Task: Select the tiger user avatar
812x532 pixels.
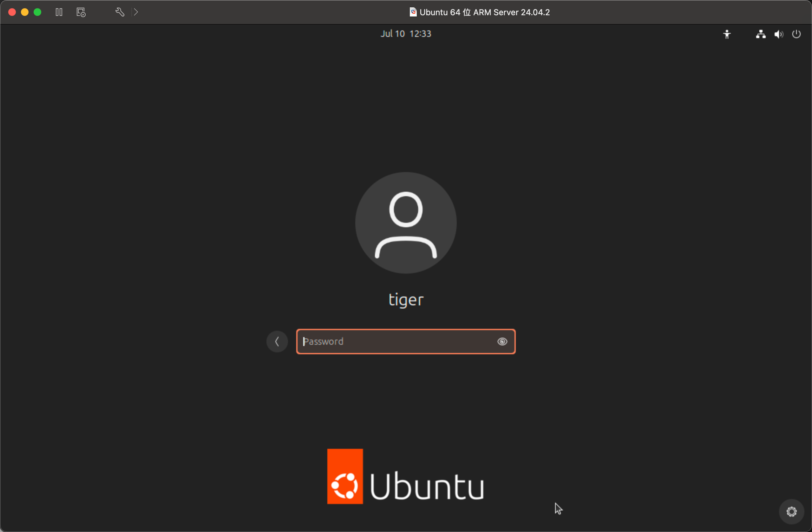Action: [x=406, y=223]
